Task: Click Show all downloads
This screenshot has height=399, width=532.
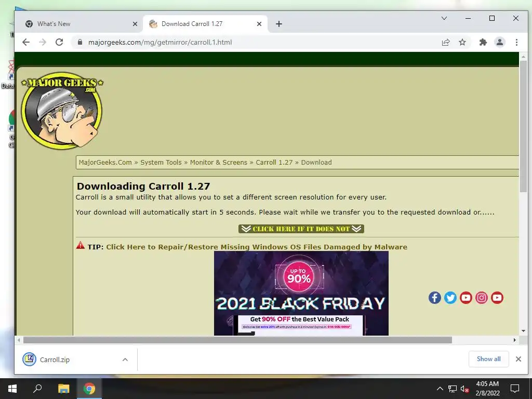Action: tap(488, 359)
